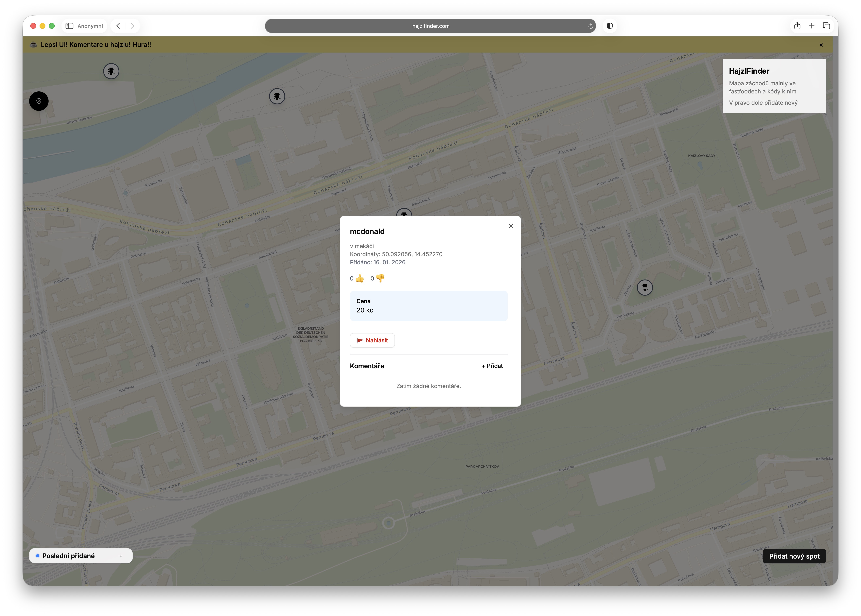Select the toilet marker north of Rohanské nábřeží
This screenshot has width=861, height=616.
[x=277, y=96]
